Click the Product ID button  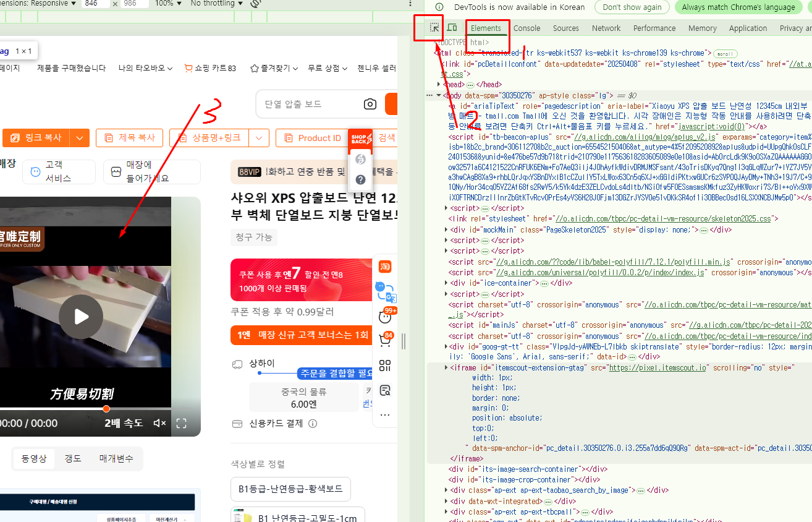pos(313,138)
